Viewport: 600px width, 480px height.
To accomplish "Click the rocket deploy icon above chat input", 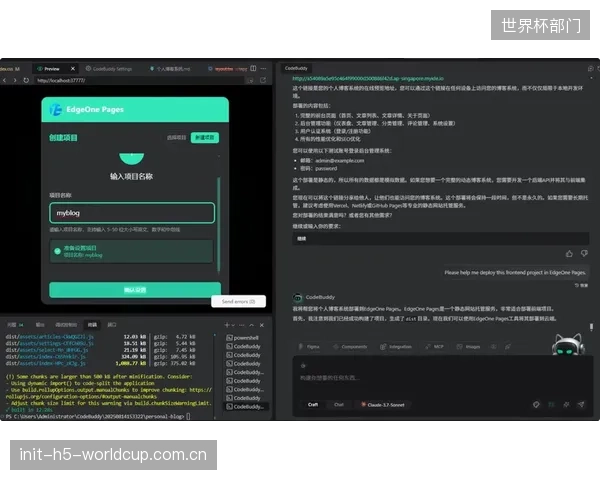I will [508, 347].
